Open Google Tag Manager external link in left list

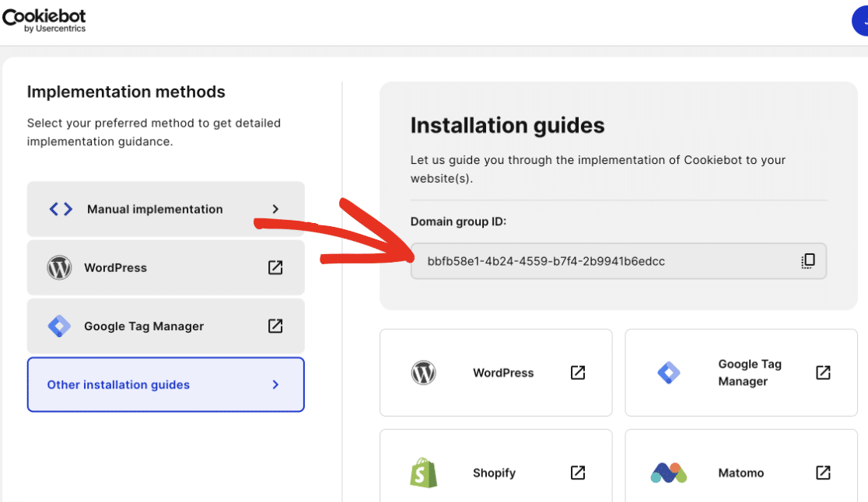275,326
